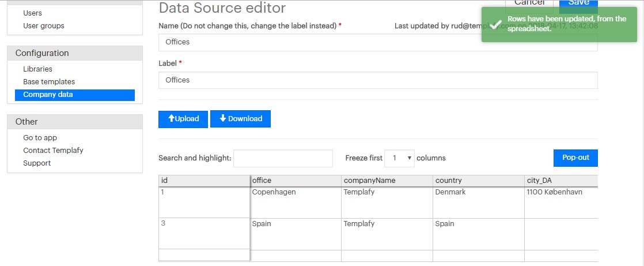Select the Spain country cell
The height and width of the screenshot is (266, 644).
[479, 234]
